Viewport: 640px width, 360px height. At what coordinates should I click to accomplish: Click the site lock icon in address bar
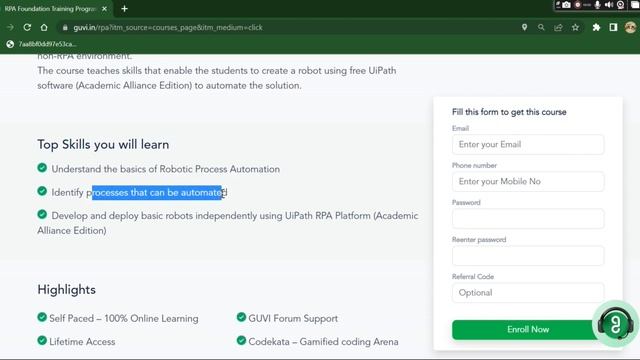coord(65,27)
